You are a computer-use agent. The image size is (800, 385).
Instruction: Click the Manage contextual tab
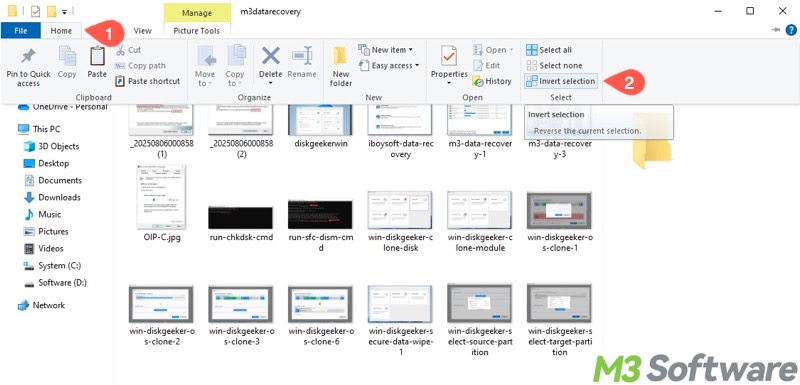pyautogui.click(x=197, y=12)
